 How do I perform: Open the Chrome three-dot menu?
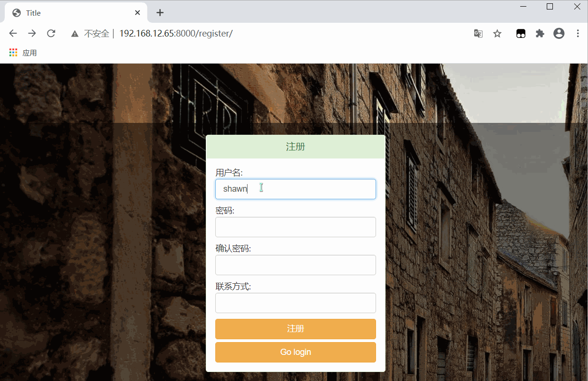coord(578,33)
